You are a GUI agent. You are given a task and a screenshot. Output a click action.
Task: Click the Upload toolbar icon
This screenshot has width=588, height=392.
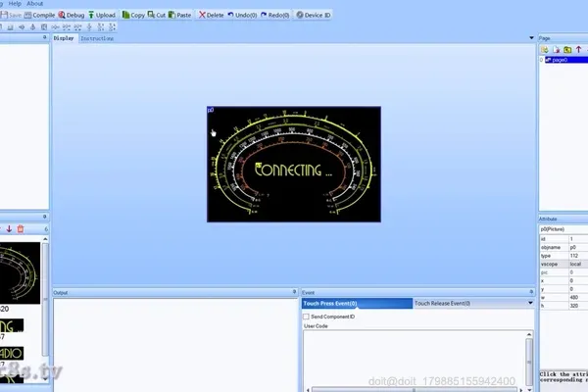(102, 15)
